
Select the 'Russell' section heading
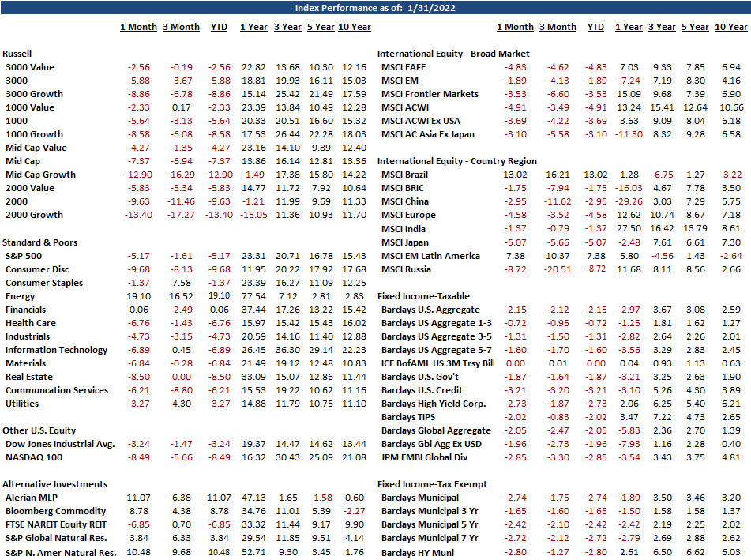(17, 54)
